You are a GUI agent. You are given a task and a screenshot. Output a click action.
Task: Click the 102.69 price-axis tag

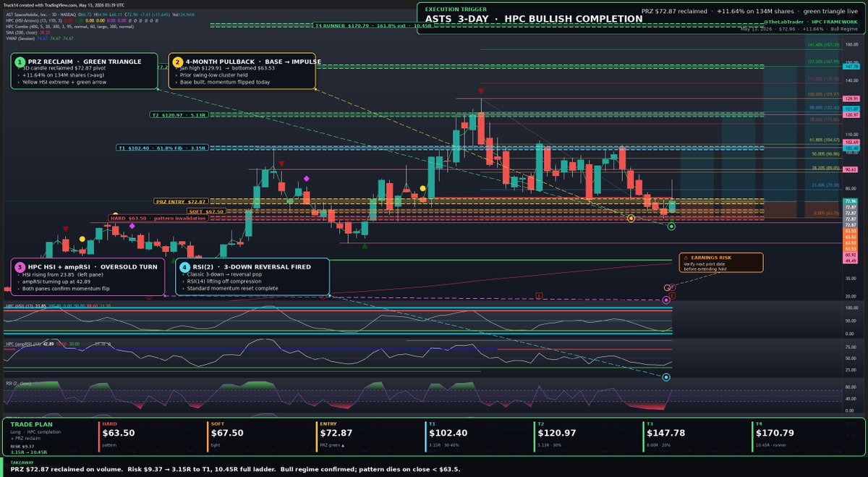(x=851, y=143)
